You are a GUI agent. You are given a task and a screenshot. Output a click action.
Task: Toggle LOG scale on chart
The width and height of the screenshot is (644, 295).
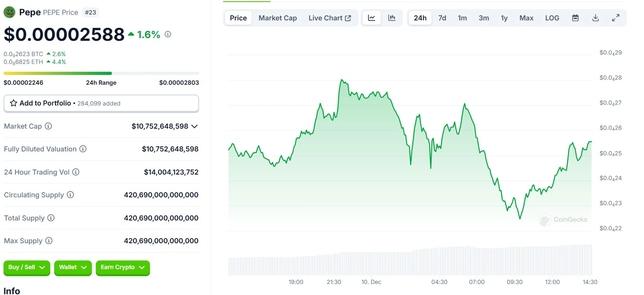click(x=552, y=18)
